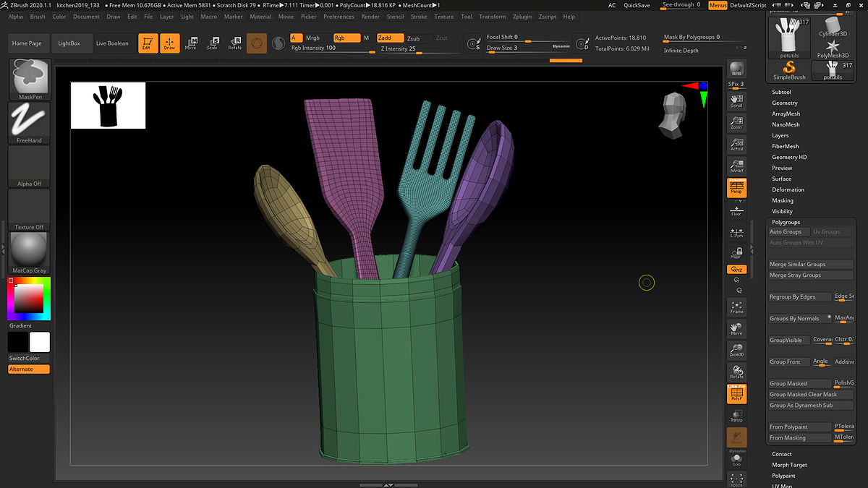Toggle XYZ rotation mode
The width and height of the screenshot is (868, 488).
click(736, 269)
